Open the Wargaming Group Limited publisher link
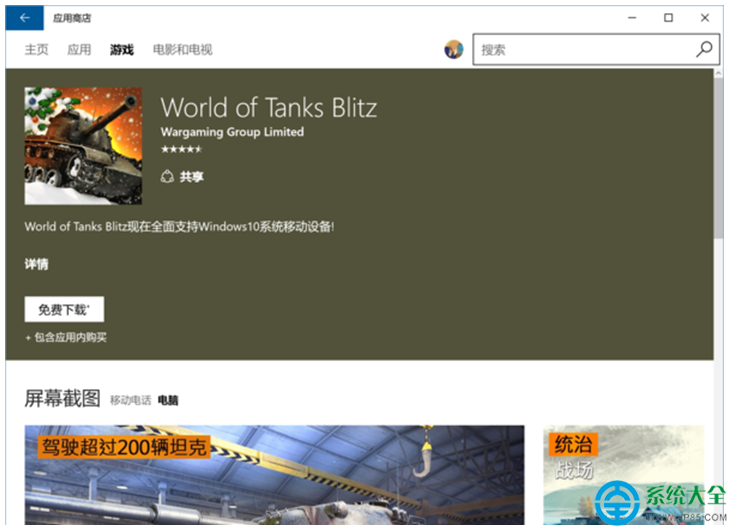 (x=232, y=132)
